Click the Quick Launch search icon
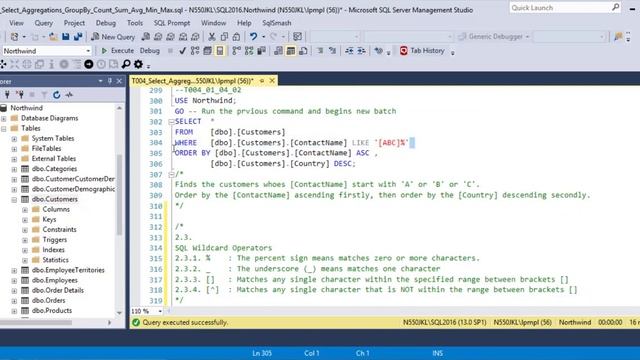Image resolution: width=640 pixels, height=360 pixels. (616, 7)
